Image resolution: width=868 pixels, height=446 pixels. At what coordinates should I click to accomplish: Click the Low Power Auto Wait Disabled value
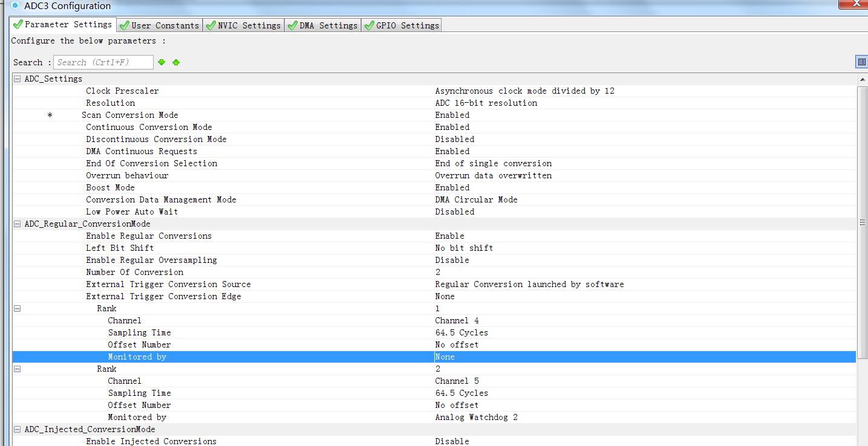pyautogui.click(x=454, y=212)
